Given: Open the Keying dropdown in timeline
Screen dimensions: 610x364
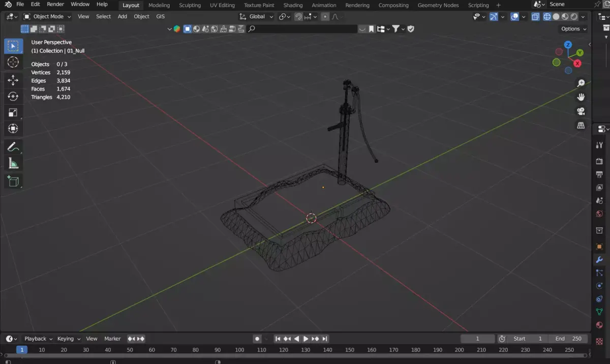Looking at the screenshot, I should pyautogui.click(x=69, y=339).
